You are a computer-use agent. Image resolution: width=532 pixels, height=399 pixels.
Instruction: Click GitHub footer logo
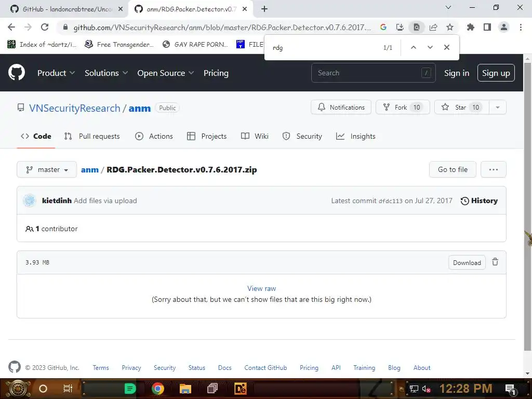point(14,367)
